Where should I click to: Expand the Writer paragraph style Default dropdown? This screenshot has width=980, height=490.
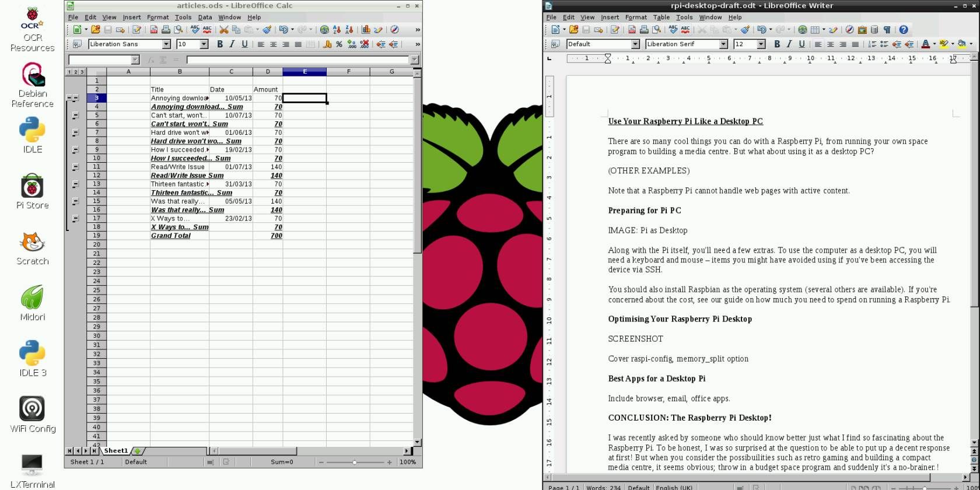click(635, 44)
